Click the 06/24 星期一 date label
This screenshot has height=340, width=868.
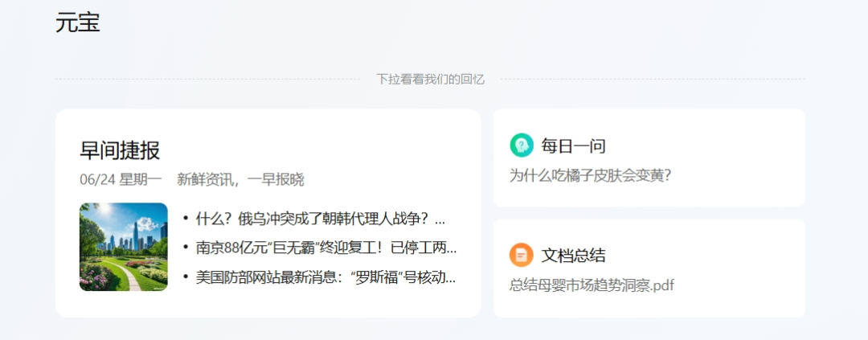point(121,179)
